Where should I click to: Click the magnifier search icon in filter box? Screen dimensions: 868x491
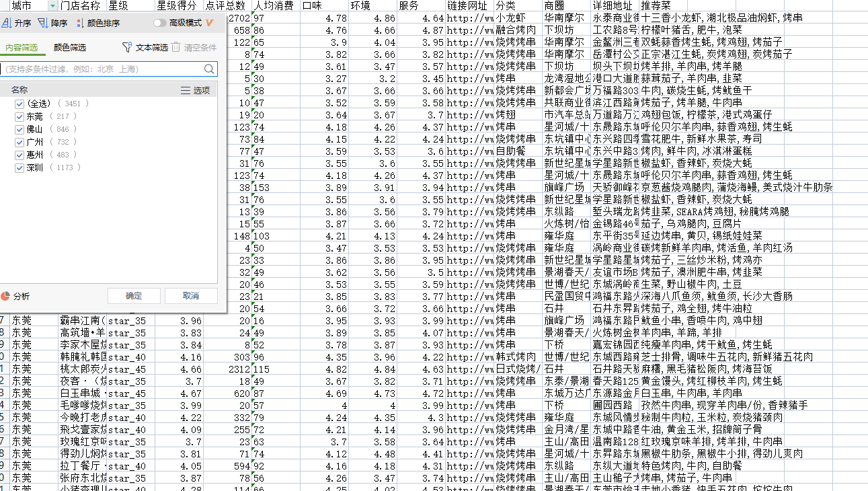pos(209,69)
